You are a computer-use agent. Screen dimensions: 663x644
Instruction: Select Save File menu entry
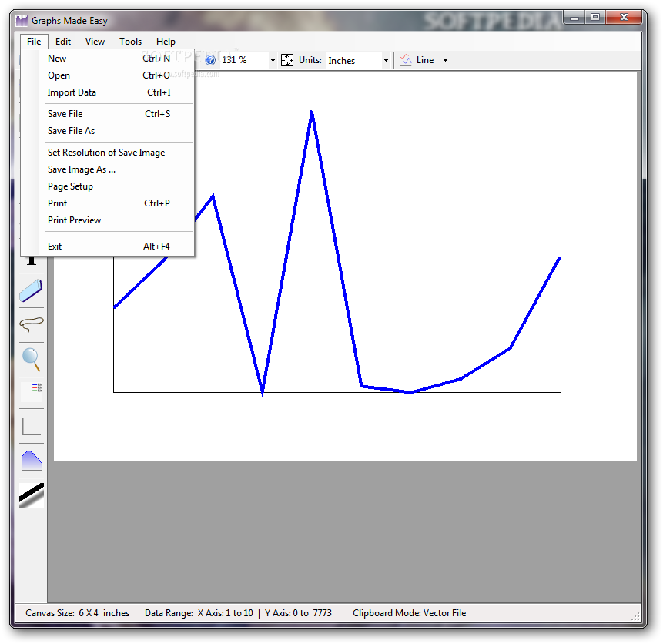point(109,114)
